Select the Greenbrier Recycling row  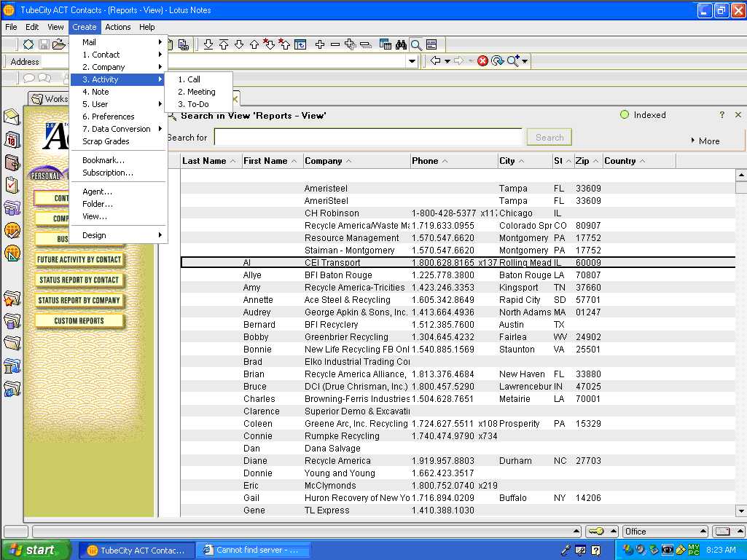coord(458,336)
